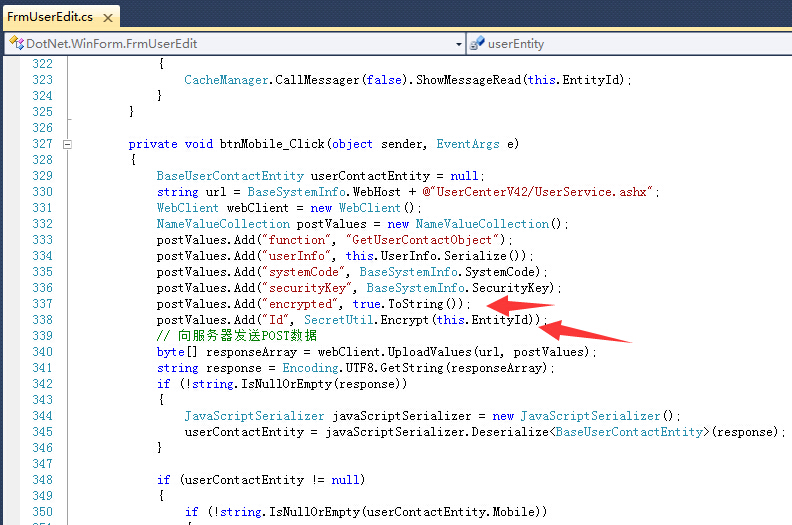Image resolution: width=792 pixels, height=525 pixels.
Task: Click the "securityKey" string on line 336
Action: 307,288
